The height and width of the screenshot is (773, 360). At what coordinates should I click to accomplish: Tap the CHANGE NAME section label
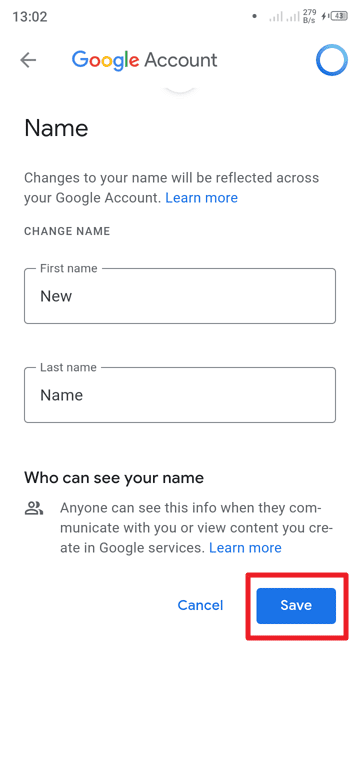pos(67,231)
